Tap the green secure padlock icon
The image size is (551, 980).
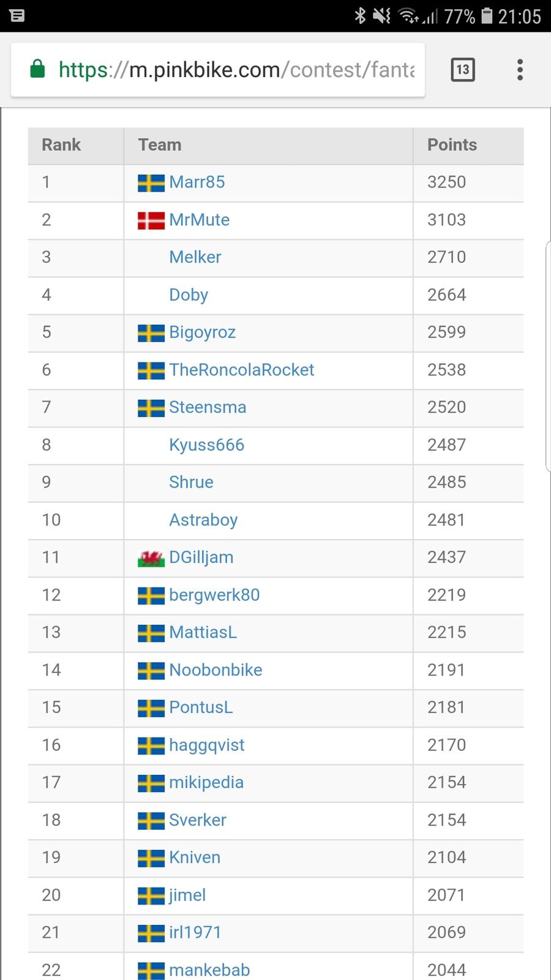pyautogui.click(x=38, y=69)
